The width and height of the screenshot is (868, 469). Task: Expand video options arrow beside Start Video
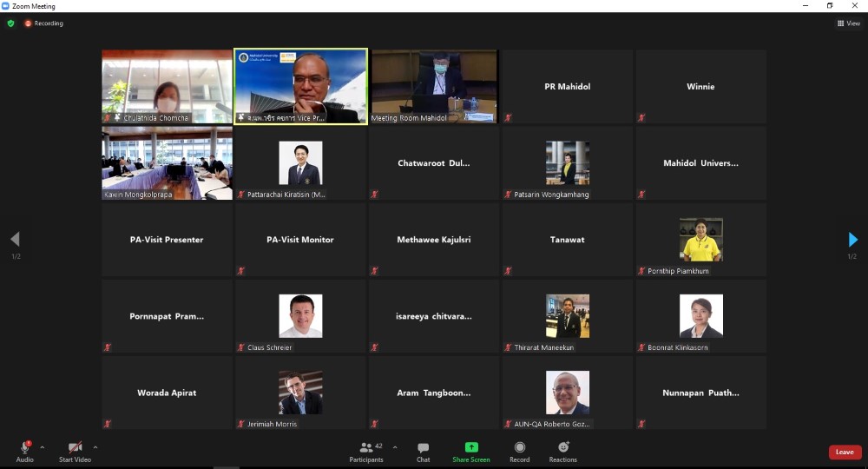(95, 447)
